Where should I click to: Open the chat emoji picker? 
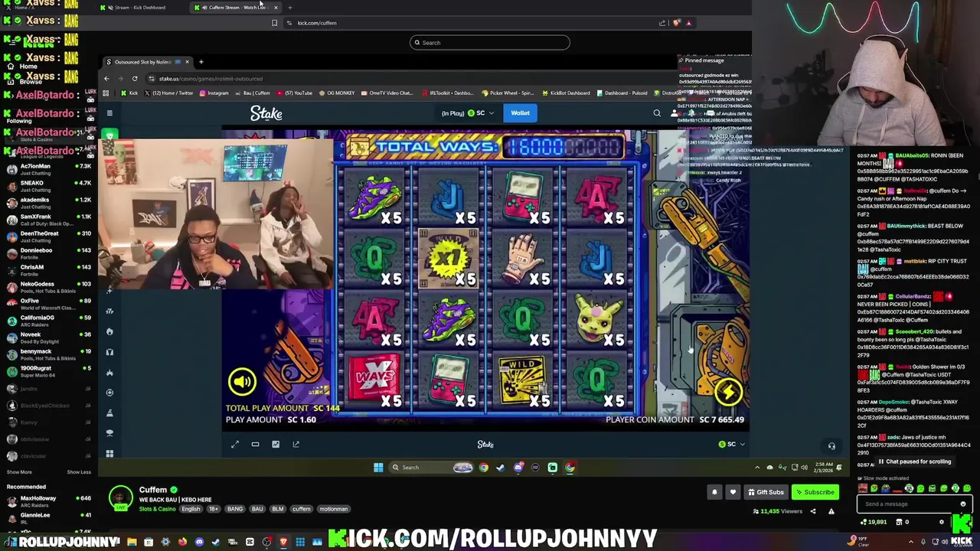pyautogui.click(x=962, y=504)
